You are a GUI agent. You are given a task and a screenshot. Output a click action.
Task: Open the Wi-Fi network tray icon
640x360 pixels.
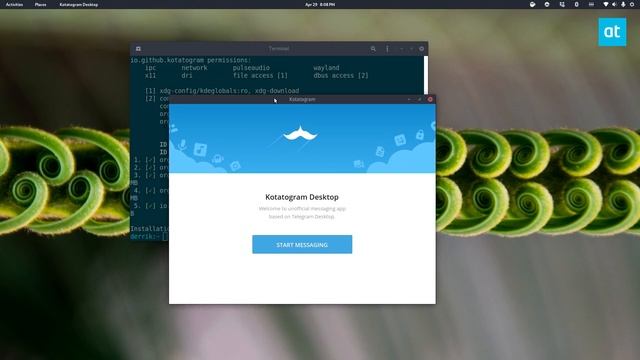(x=606, y=4)
